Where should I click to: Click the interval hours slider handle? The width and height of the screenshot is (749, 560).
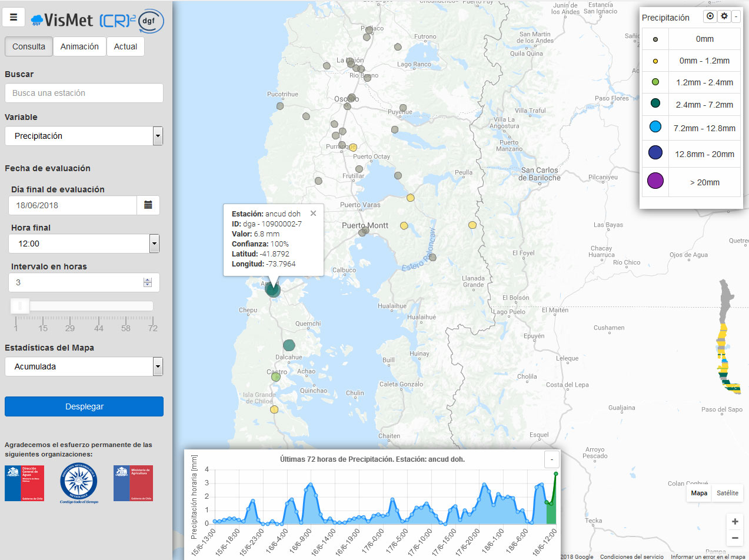[x=20, y=306]
